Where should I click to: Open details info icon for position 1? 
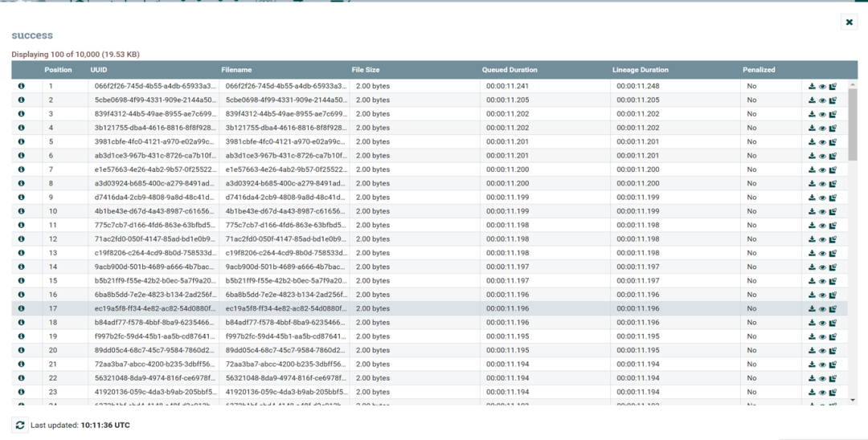pos(21,86)
